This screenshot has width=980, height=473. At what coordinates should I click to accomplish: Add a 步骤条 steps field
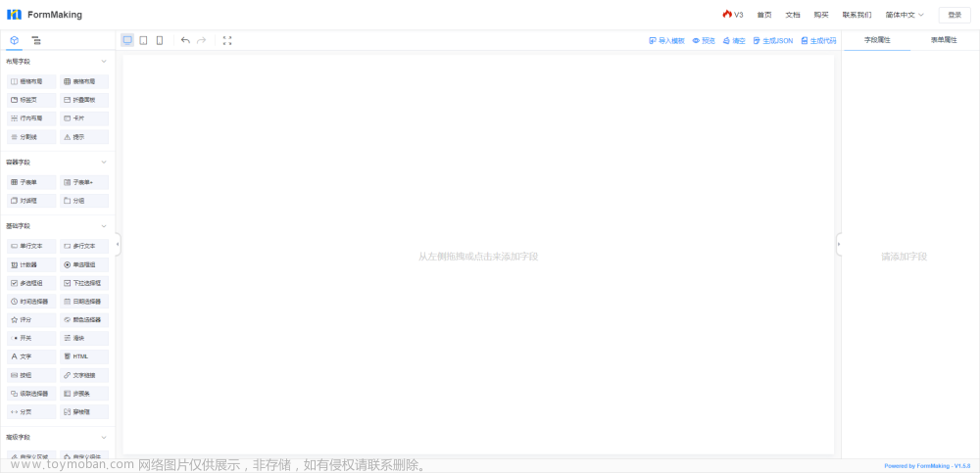tap(84, 394)
